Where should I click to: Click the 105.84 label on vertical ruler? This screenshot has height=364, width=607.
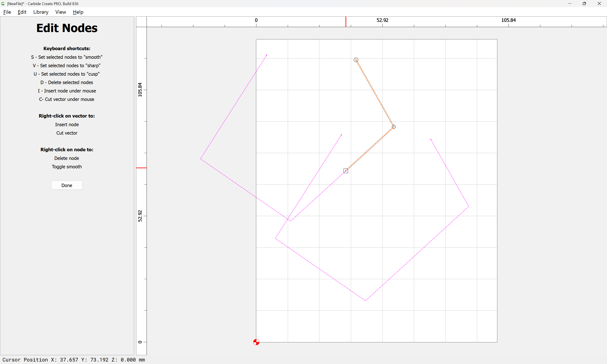point(140,90)
